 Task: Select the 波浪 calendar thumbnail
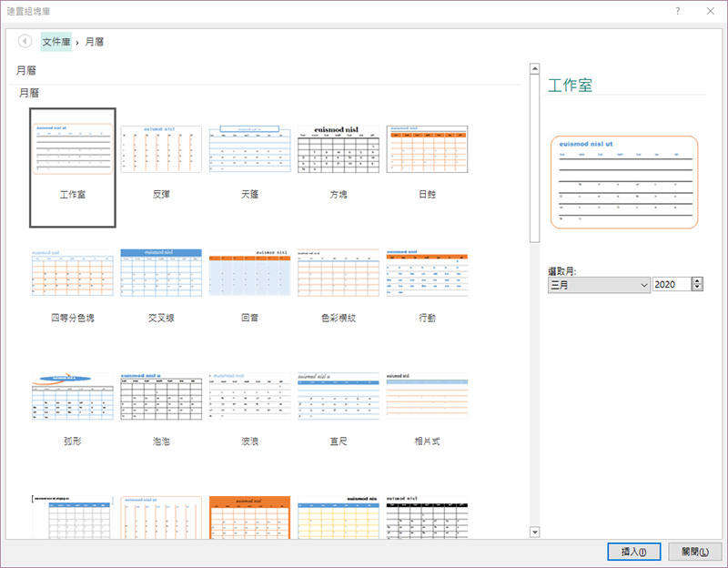click(x=249, y=396)
